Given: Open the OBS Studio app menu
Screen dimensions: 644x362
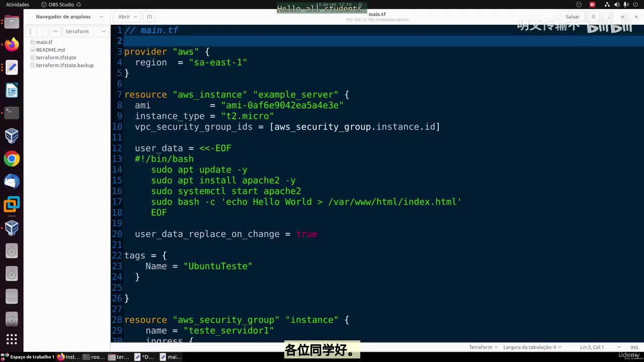Looking at the screenshot, I should (x=61, y=5).
